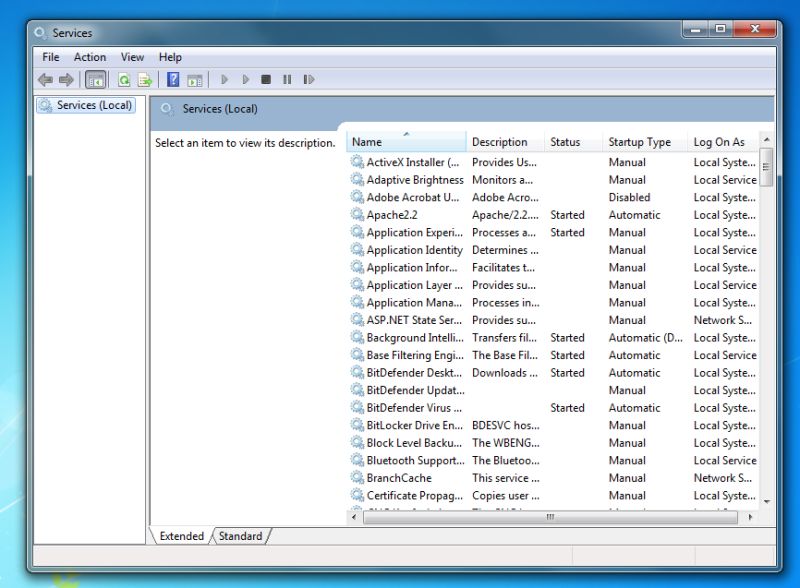Viewport: 800px width, 588px height.
Task: Refresh the services list
Action: coord(123,79)
